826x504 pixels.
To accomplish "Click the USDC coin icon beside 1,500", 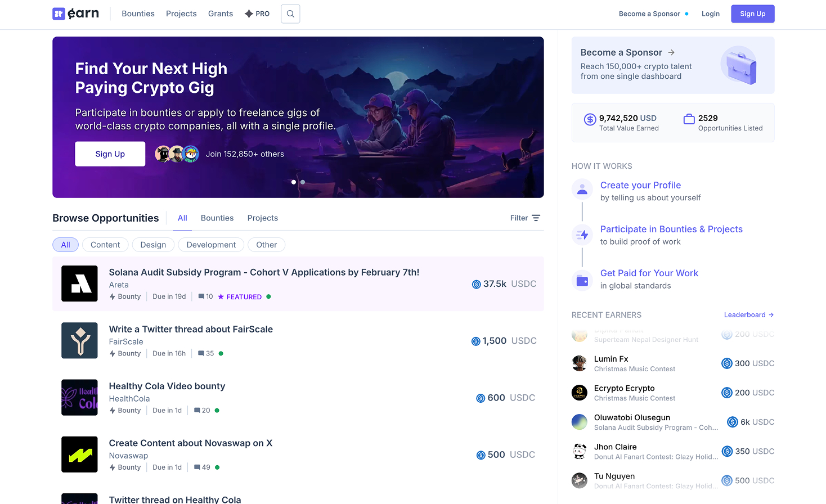I will (475, 341).
